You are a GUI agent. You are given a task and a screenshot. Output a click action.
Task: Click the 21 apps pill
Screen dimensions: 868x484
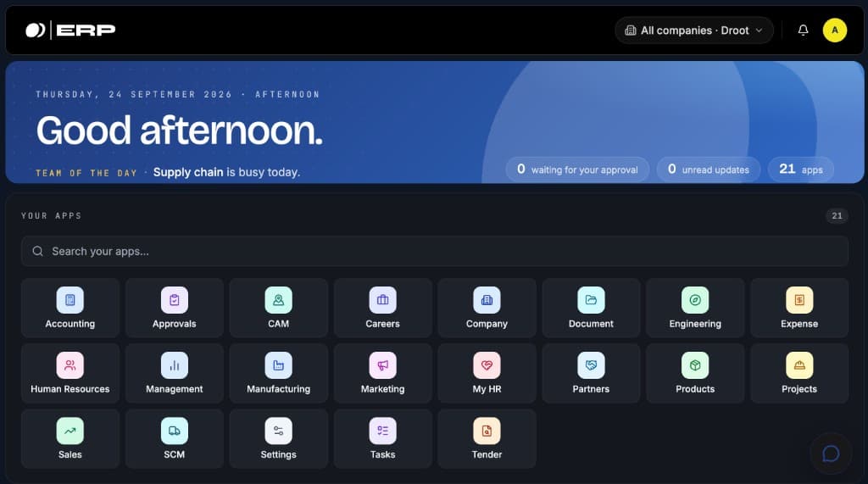[800, 170]
